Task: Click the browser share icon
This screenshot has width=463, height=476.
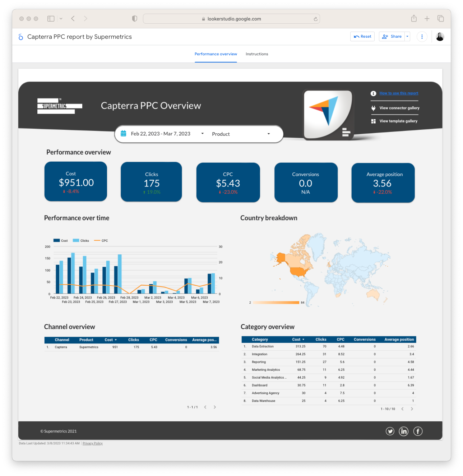Action: pyautogui.click(x=414, y=19)
